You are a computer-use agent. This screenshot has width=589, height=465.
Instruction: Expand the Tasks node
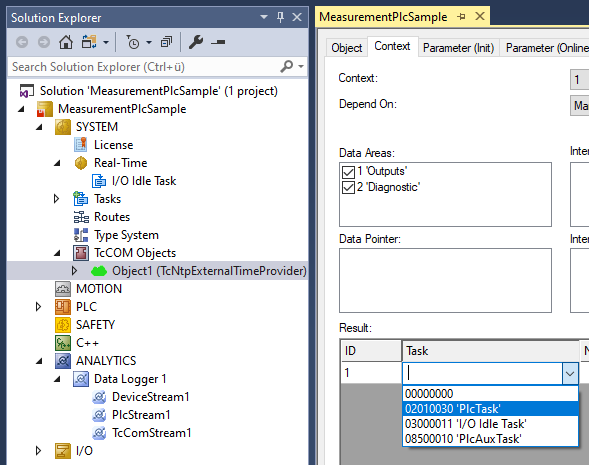tap(57, 199)
